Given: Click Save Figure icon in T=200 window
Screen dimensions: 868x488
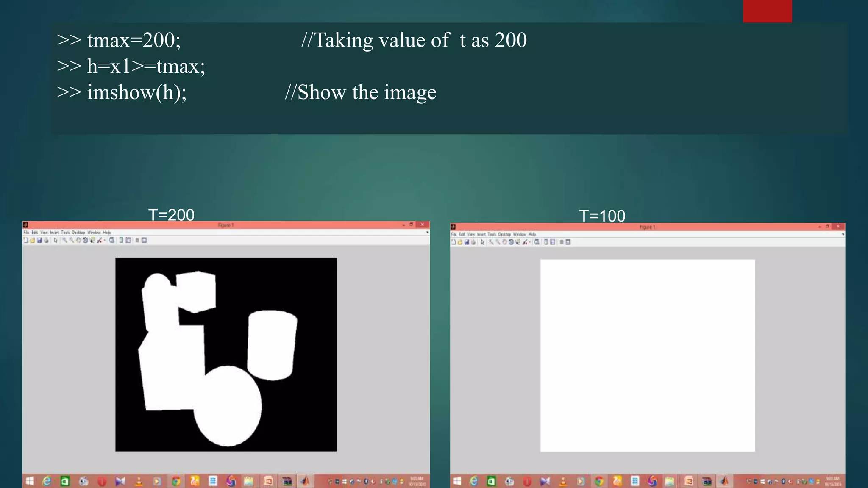Looking at the screenshot, I should pyautogui.click(x=39, y=240).
